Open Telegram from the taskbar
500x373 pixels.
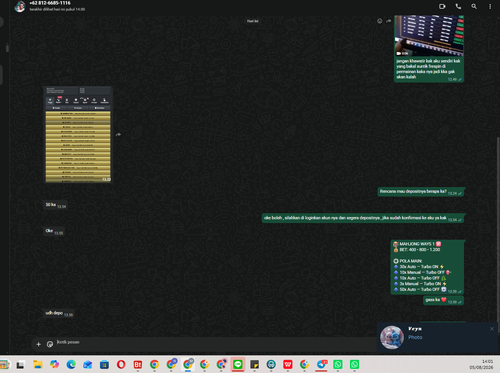(x=322, y=364)
